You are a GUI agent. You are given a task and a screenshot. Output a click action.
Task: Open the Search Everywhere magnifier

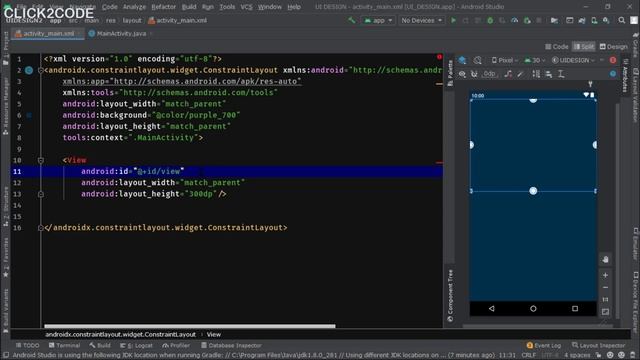(x=622, y=20)
